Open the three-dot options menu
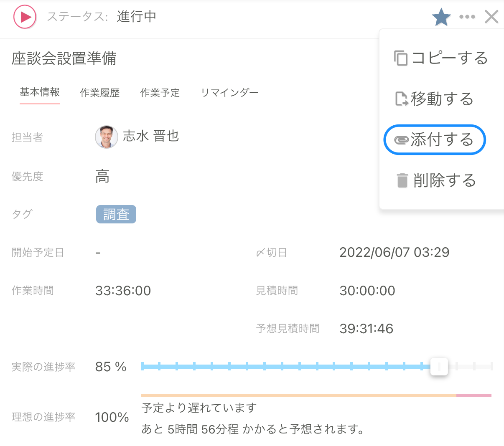Image resolution: width=504 pixels, height=446 pixels. point(467,17)
